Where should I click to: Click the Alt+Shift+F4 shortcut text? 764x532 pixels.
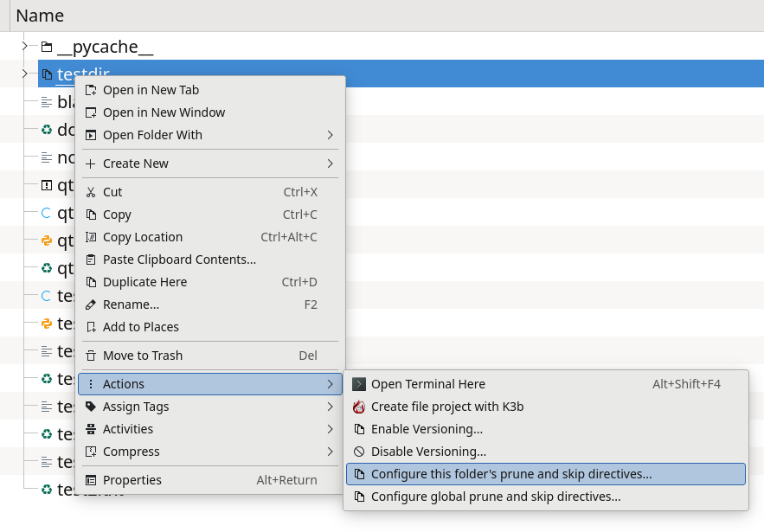[686, 384]
